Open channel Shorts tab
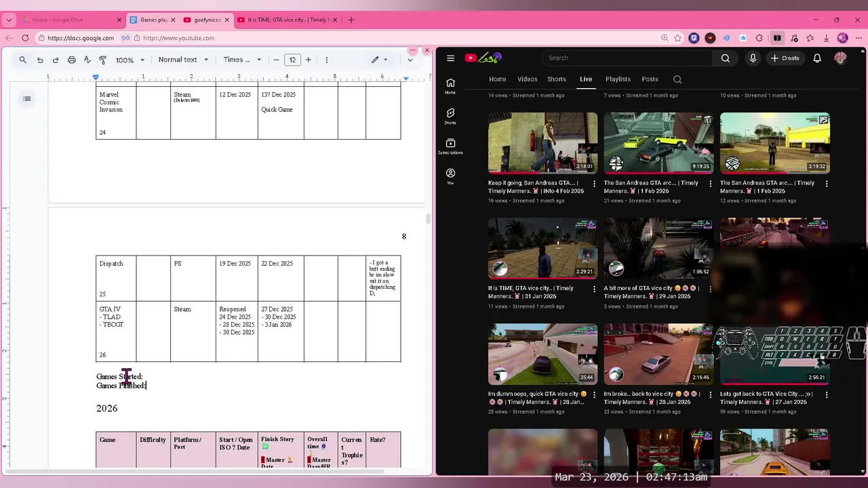 point(557,79)
